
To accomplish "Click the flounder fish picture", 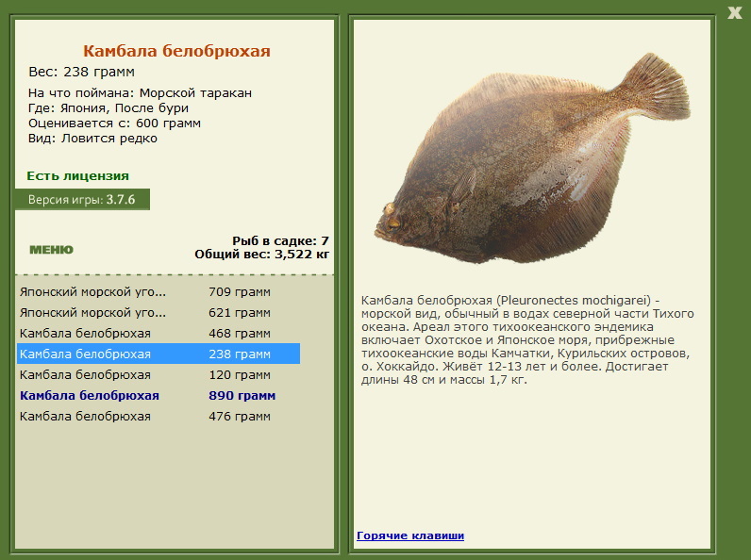I will [x=531, y=159].
